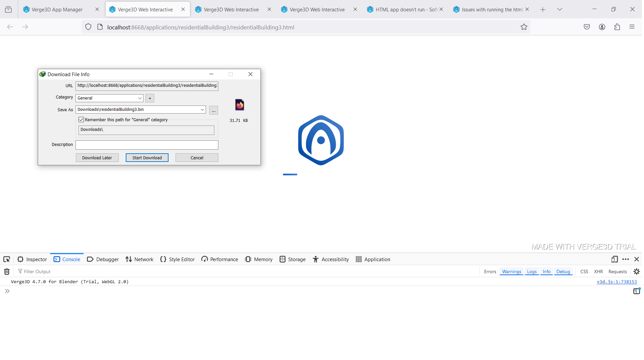This screenshot has width=644, height=360.
Task: Bookmark this page with star icon
Action: coord(524,27)
